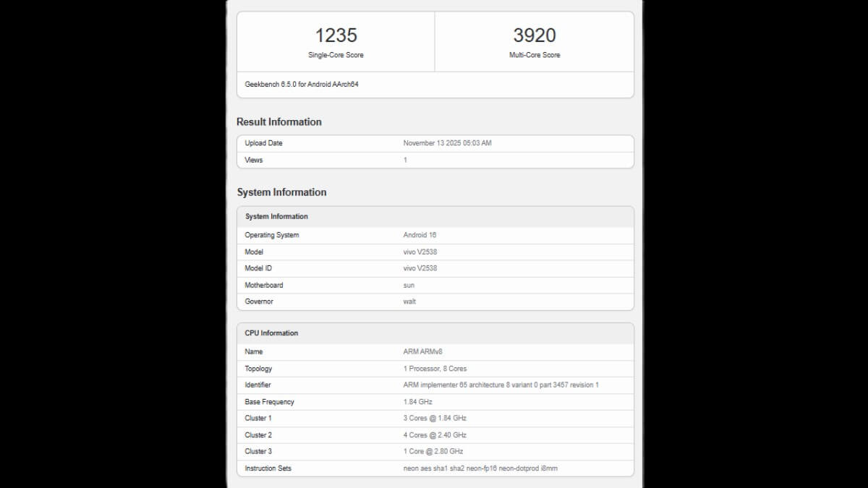This screenshot has width=868, height=488.
Task: Click the Multi-Core Score label
Action: [534, 55]
